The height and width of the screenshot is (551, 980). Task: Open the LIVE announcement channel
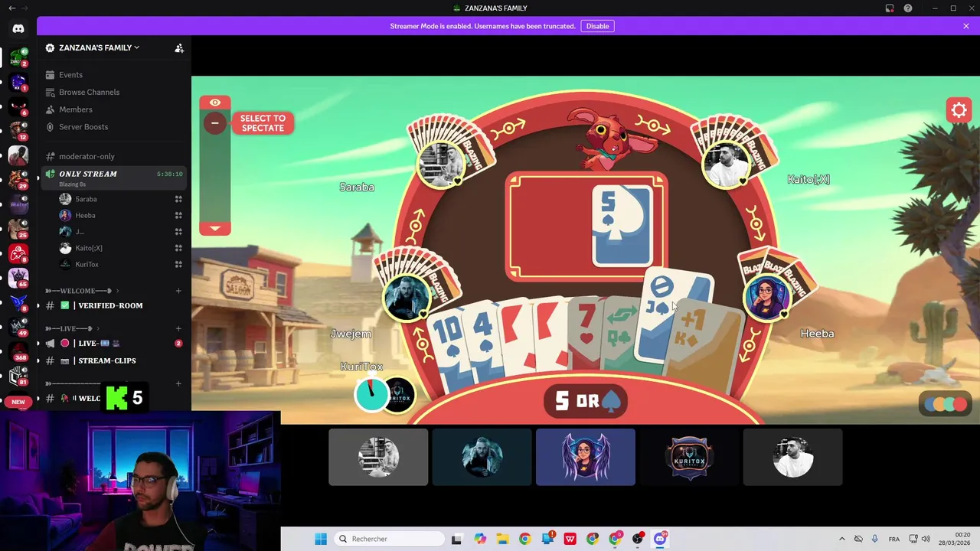coord(98,344)
